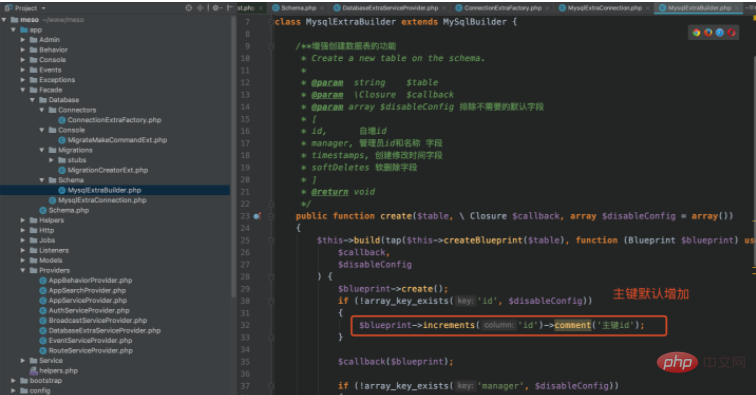Toggle code folding at line 7 class declaration
The image size is (756, 395).
271,22
